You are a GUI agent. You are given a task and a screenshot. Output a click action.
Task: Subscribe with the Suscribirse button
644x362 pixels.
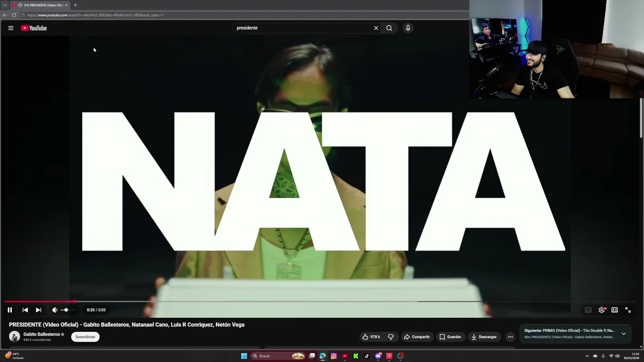(85, 337)
